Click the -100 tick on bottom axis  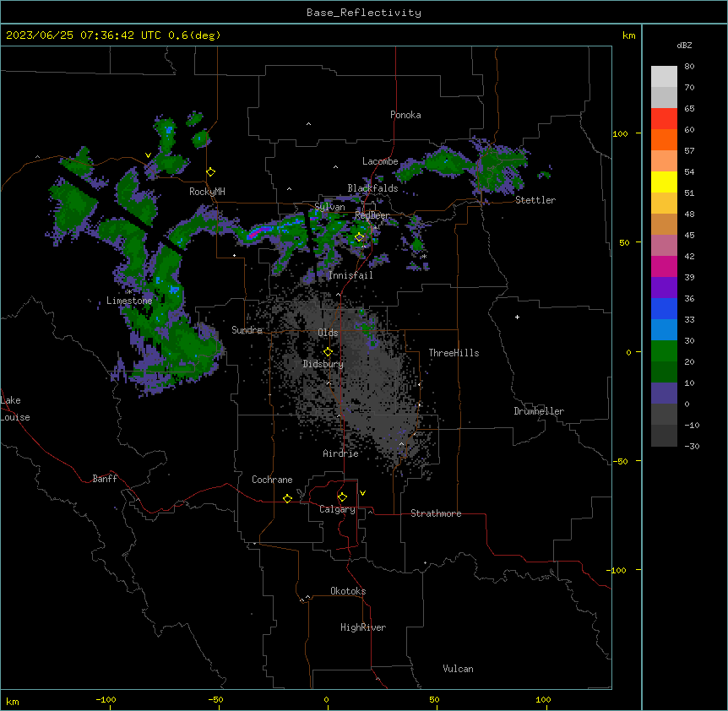[106, 699]
